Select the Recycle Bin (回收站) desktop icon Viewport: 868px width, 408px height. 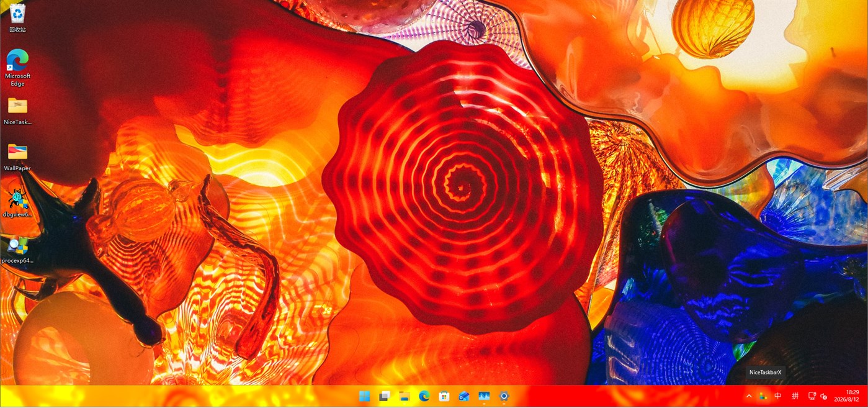[x=17, y=18]
